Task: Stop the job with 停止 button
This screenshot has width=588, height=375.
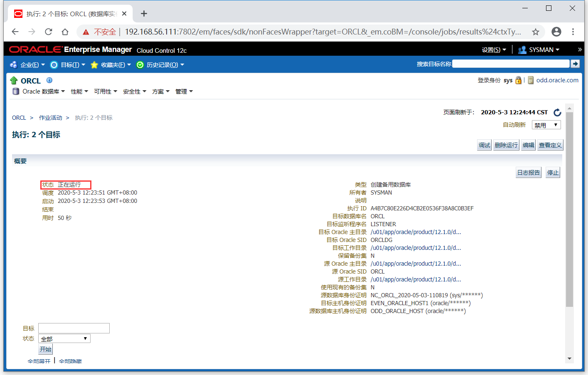Action: point(553,173)
